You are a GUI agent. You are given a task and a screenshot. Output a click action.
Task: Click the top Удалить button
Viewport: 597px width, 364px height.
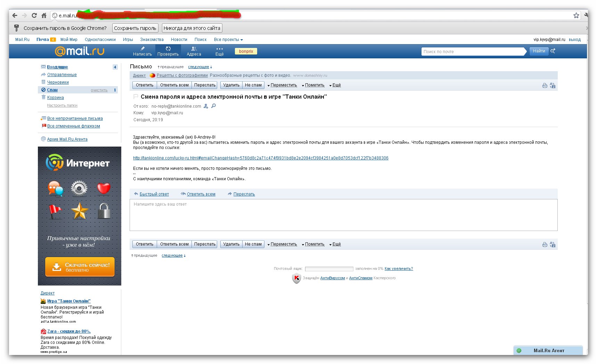pyautogui.click(x=231, y=85)
